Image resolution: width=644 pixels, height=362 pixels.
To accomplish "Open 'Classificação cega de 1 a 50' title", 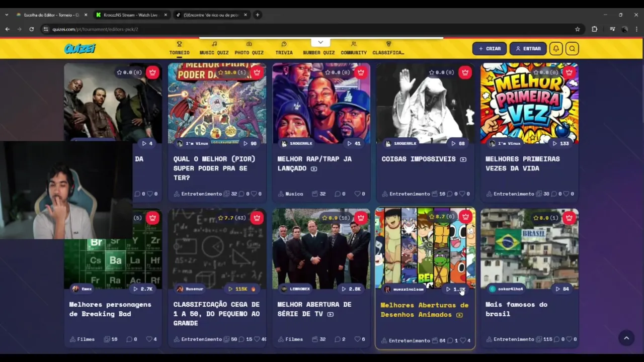I will 216,314.
